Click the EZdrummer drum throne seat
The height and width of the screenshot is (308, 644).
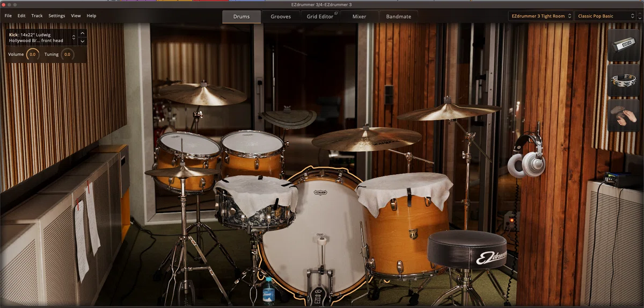[466, 250]
